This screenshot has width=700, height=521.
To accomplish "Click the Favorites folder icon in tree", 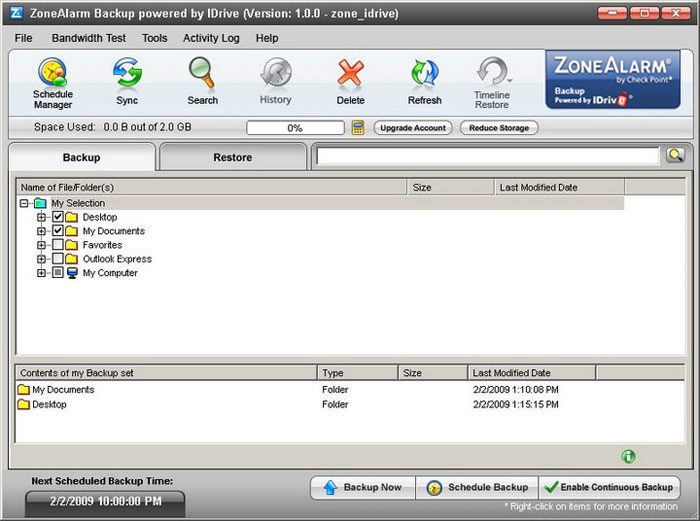I will (x=71, y=245).
